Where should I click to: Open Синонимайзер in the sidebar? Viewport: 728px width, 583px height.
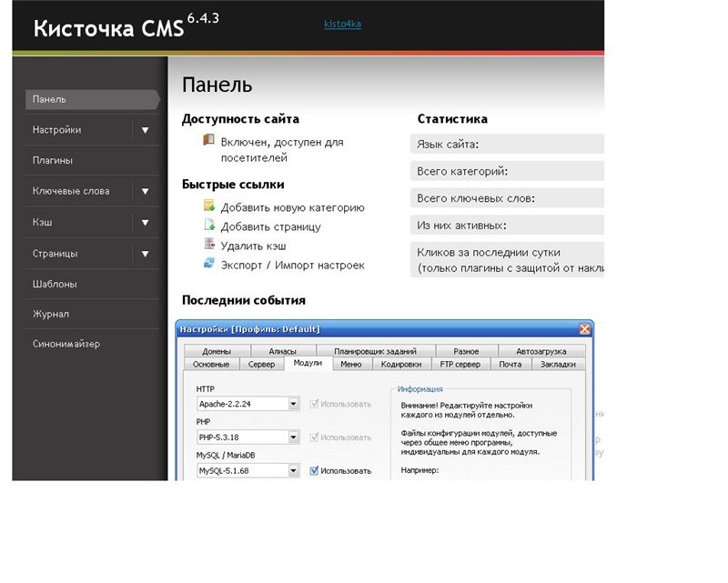66,345
